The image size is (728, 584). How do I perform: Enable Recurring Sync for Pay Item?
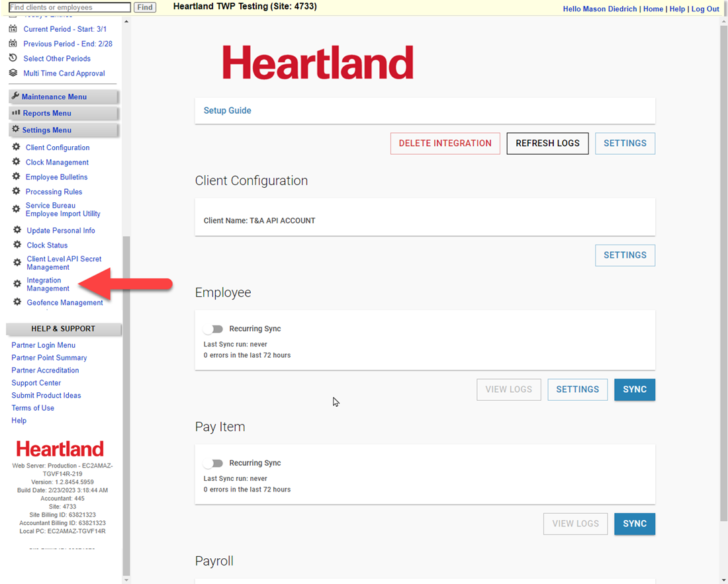pos(213,462)
